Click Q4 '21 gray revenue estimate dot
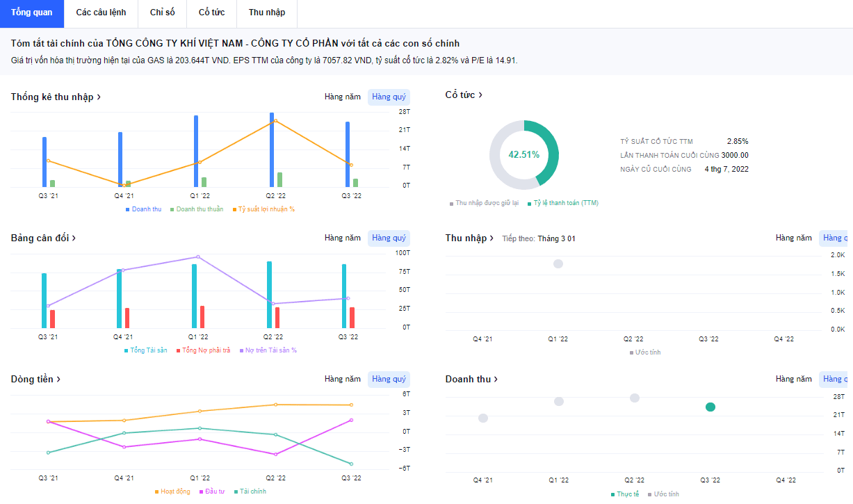This screenshot has height=504, width=853. tap(483, 418)
